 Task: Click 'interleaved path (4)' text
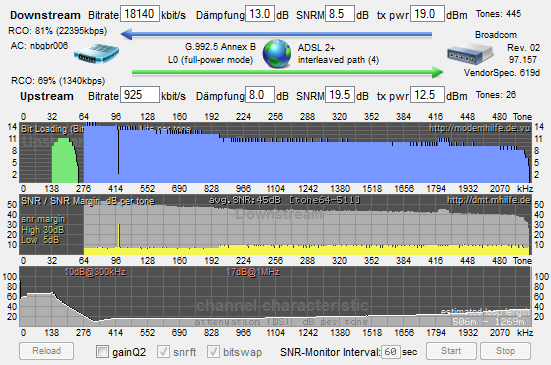point(338,60)
